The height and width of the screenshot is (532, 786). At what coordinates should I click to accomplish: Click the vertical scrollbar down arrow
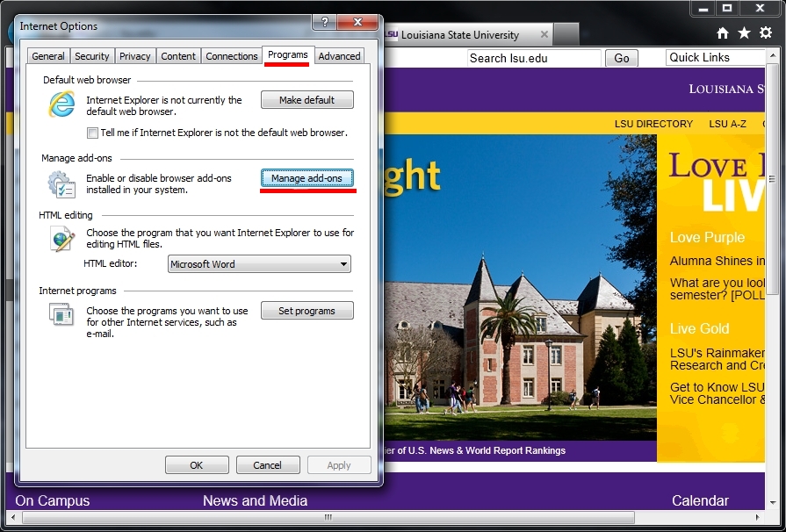point(772,502)
